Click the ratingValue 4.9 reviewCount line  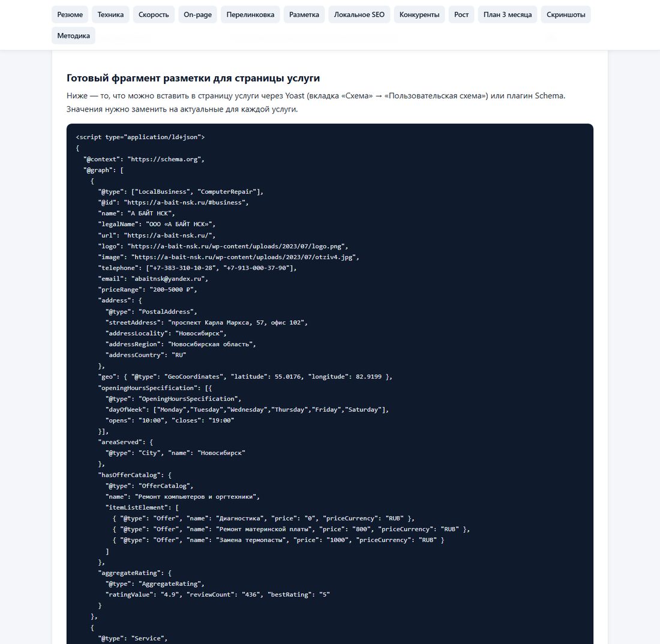[218, 595]
